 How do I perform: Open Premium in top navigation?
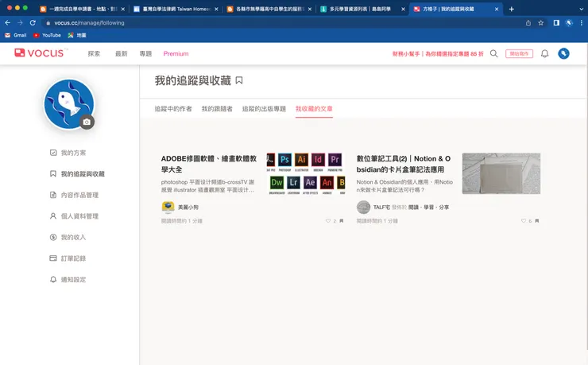[176, 53]
